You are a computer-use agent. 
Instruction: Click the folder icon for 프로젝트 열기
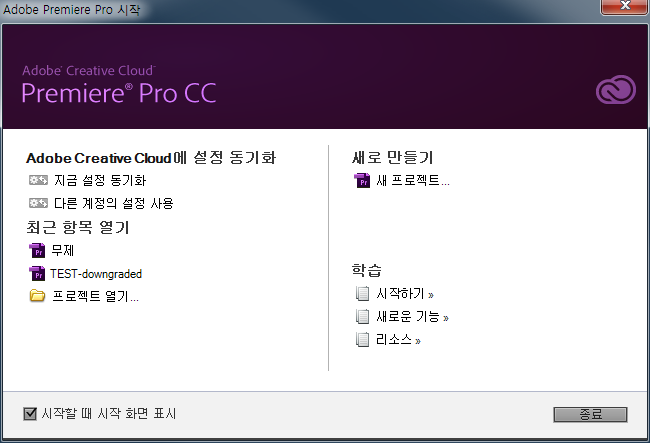click(x=37, y=296)
